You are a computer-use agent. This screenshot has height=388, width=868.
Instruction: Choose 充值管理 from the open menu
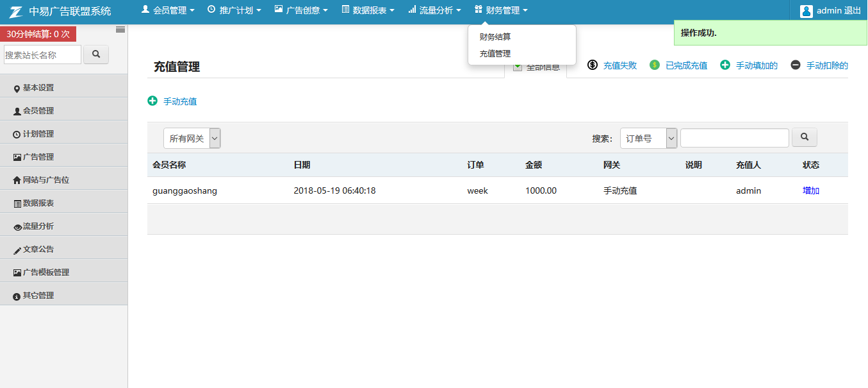495,53
